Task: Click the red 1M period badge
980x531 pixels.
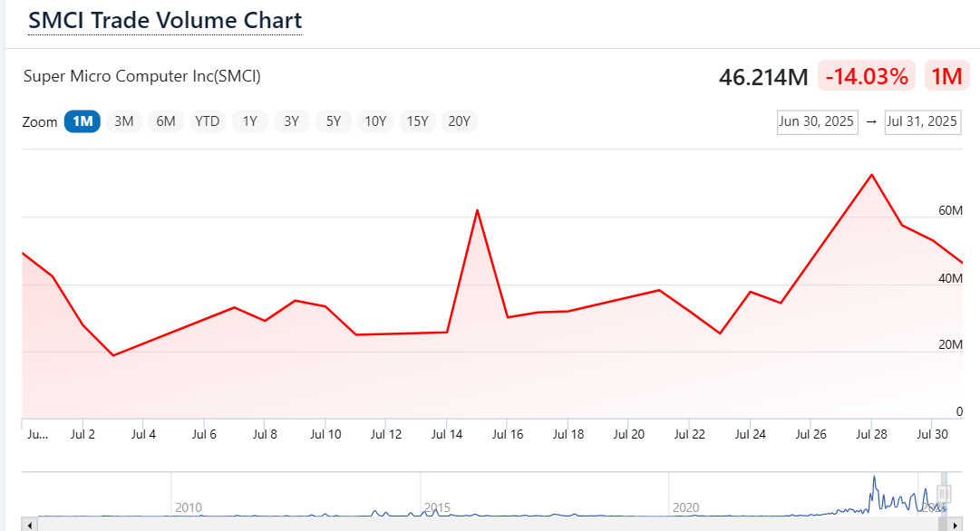Action: [946, 76]
